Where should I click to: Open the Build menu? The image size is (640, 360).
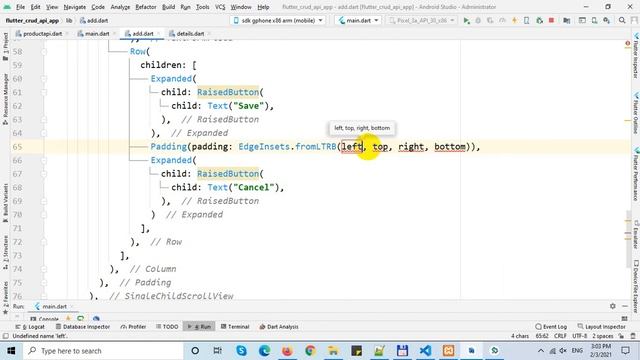click(168, 7)
